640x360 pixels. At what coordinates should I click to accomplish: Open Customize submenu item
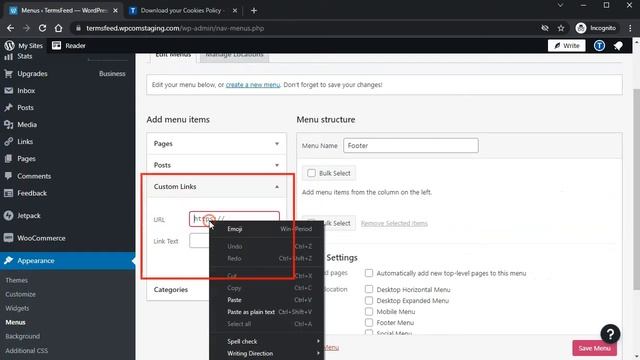pyautogui.click(x=20, y=294)
